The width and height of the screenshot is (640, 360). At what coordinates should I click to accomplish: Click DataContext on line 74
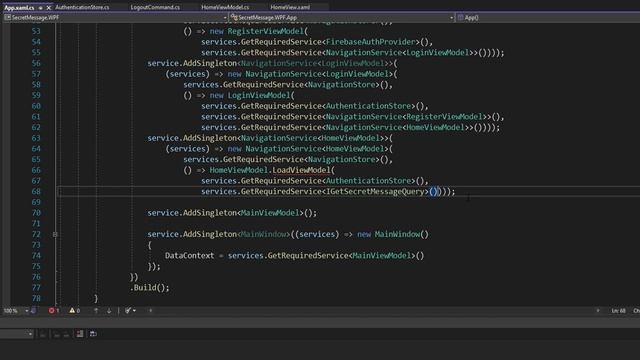pyautogui.click(x=189, y=256)
